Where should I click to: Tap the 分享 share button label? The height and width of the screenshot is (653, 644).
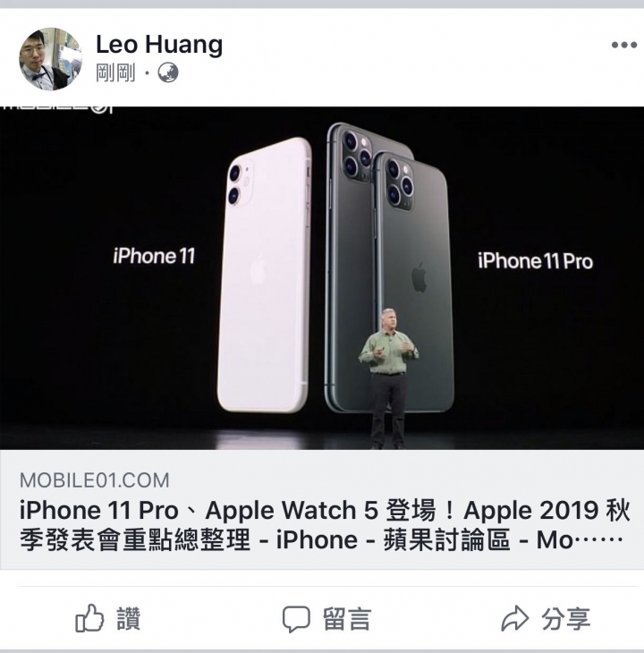click(566, 619)
